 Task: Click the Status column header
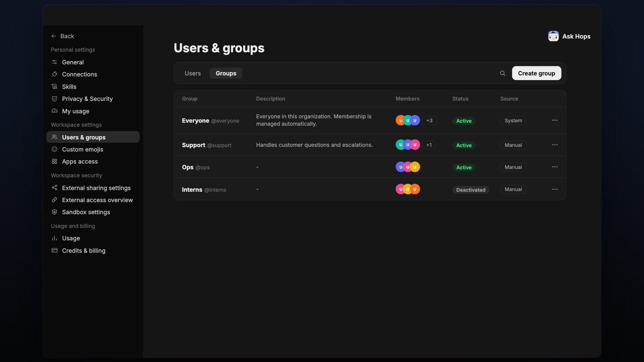(x=460, y=99)
